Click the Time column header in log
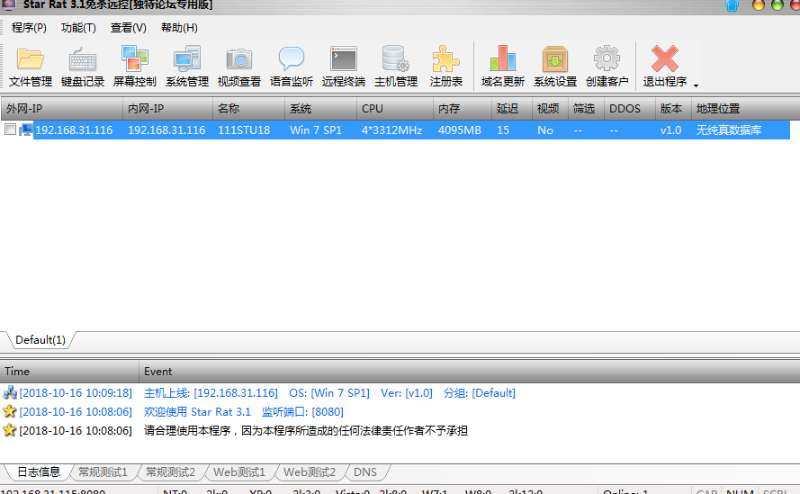Viewport: 800px width, 494px height. tap(70, 372)
